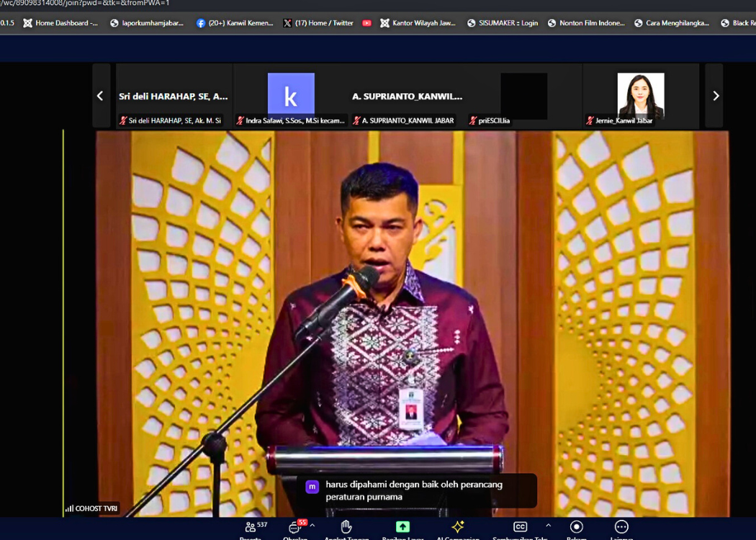Open AI Companion sparkle icon
The width and height of the screenshot is (756, 540).
click(457, 528)
